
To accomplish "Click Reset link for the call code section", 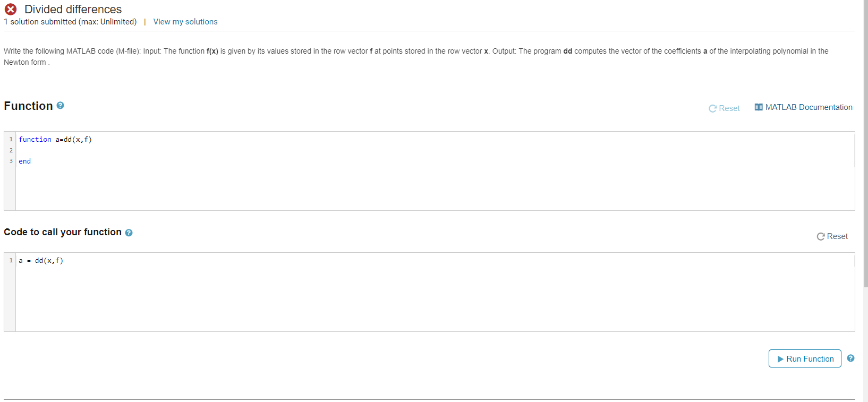I will [x=837, y=236].
